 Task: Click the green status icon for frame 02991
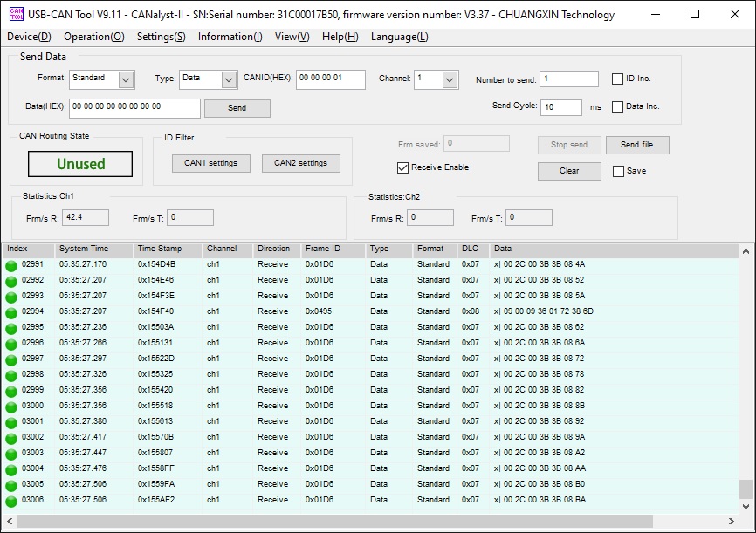click(x=11, y=265)
